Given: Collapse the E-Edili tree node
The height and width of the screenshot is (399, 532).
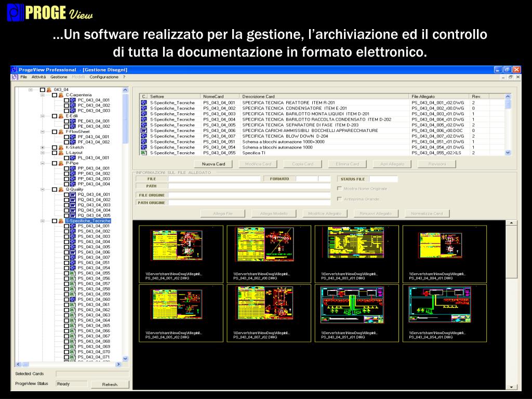Looking at the screenshot, I should (43, 116).
